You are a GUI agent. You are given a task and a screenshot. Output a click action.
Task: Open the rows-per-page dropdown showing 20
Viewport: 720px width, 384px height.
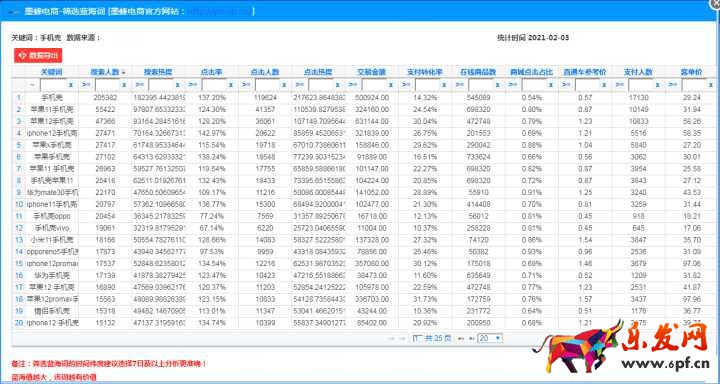(490, 339)
